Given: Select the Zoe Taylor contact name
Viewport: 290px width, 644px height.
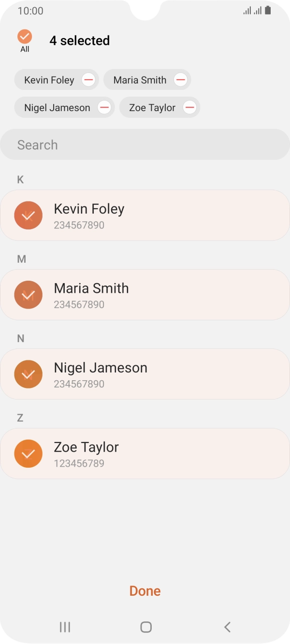Looking at the screenshot, I should [87, 447].
